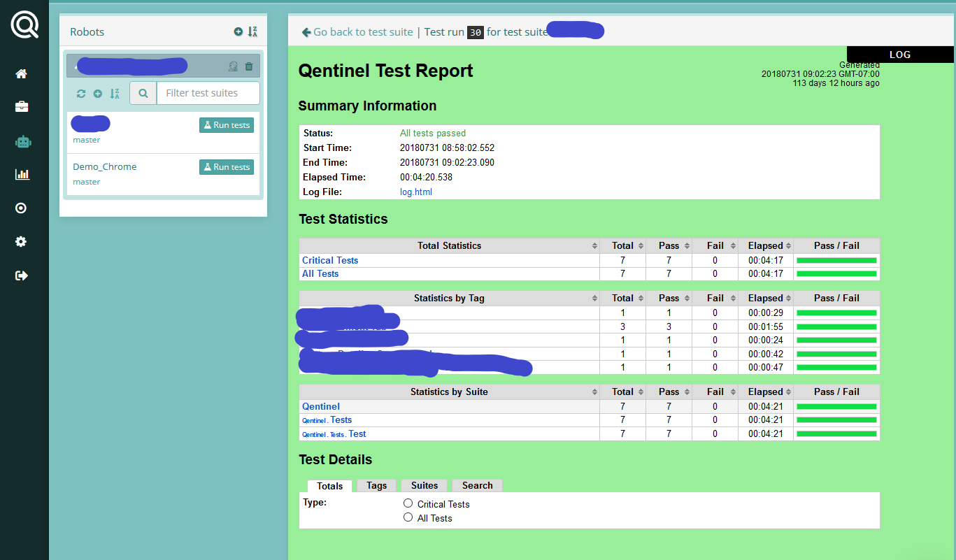Refresh test suites with the sync icon
This screenshot has height=560, width=956.
tap(81, 93)
